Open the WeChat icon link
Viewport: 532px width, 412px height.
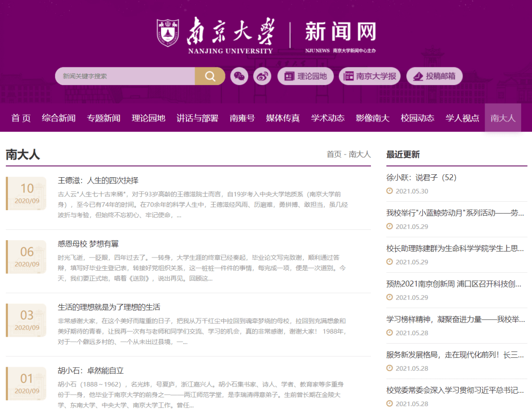click(239, 76)
